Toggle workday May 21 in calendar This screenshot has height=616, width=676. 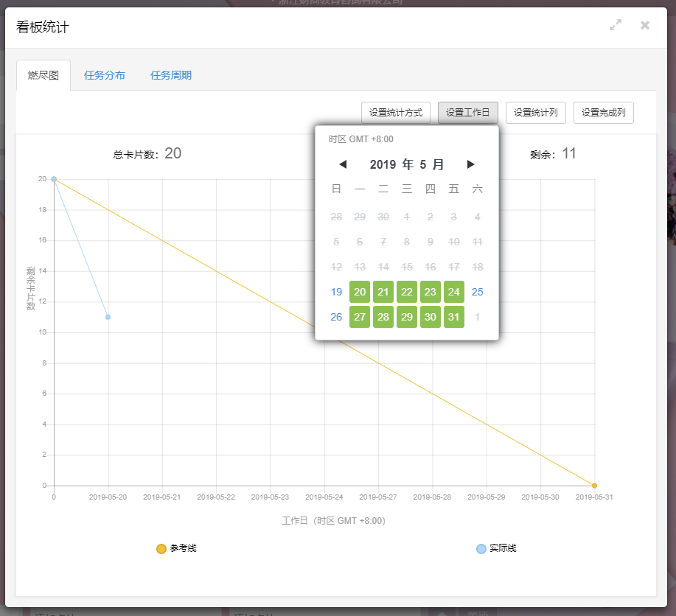point(383,292)
